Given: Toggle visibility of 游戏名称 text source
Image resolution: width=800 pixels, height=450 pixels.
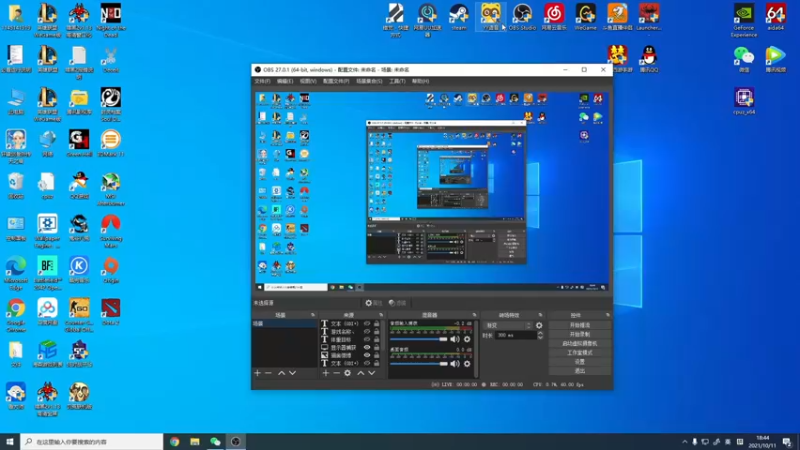Looking at the screenshot, I should (x=367, y=332).
